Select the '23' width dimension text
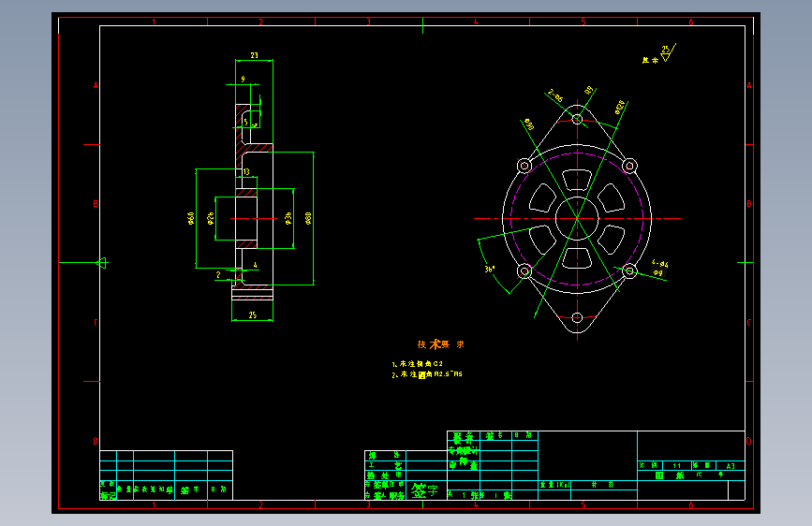The image size is (812, 526). (x=254, y=55)
